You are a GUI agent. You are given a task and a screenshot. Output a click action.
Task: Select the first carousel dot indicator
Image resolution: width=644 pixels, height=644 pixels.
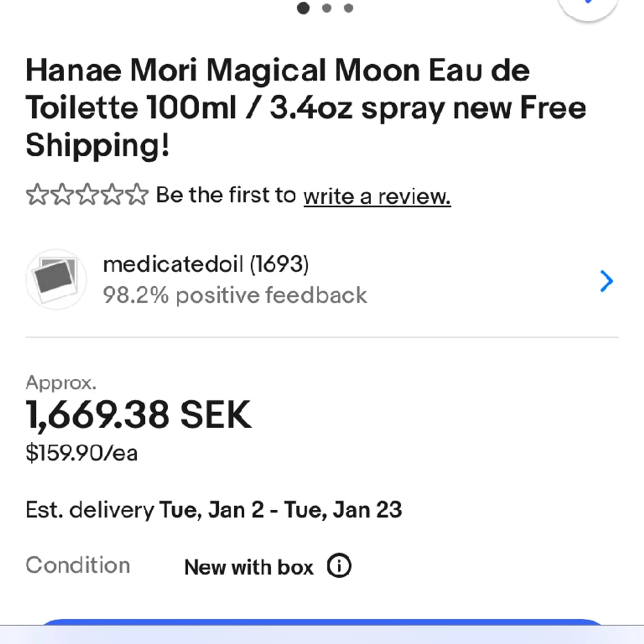304,8
